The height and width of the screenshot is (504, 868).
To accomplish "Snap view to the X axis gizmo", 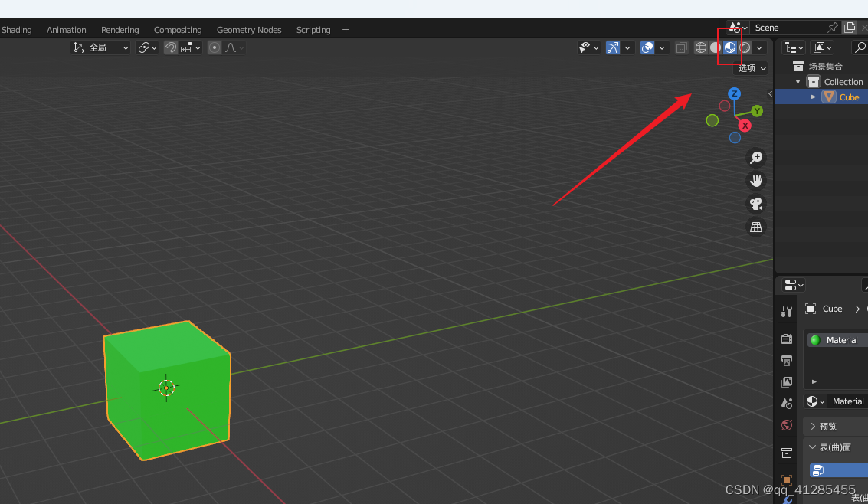I will pos(745,126).
